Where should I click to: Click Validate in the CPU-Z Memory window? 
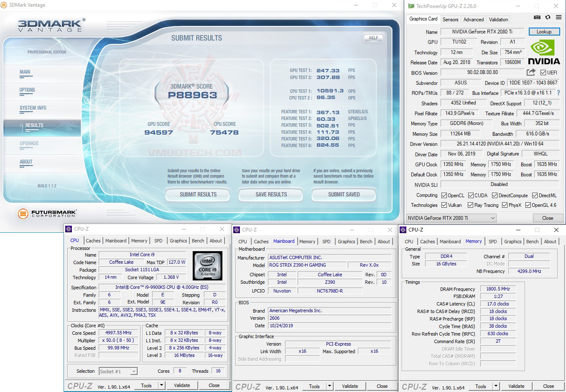[516, 386]
